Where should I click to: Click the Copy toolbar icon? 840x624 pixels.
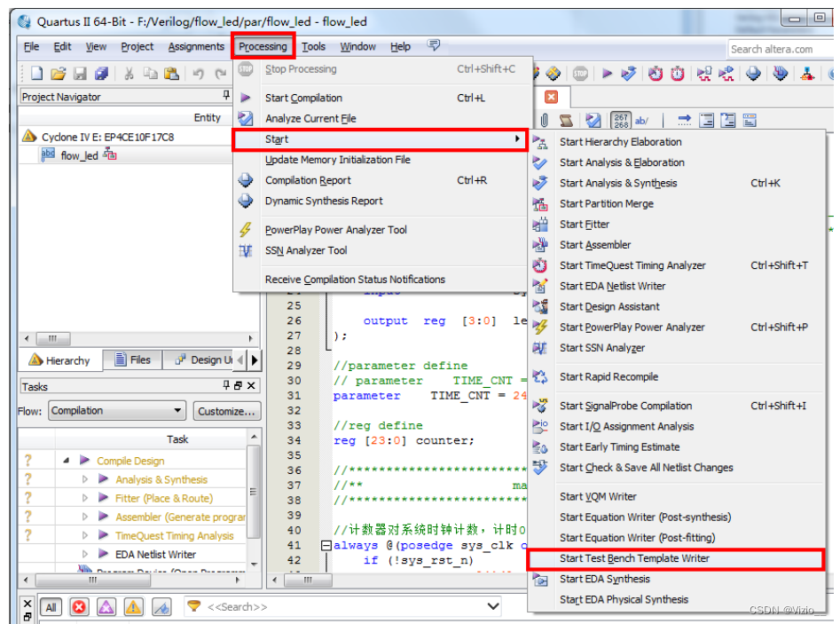150,73
